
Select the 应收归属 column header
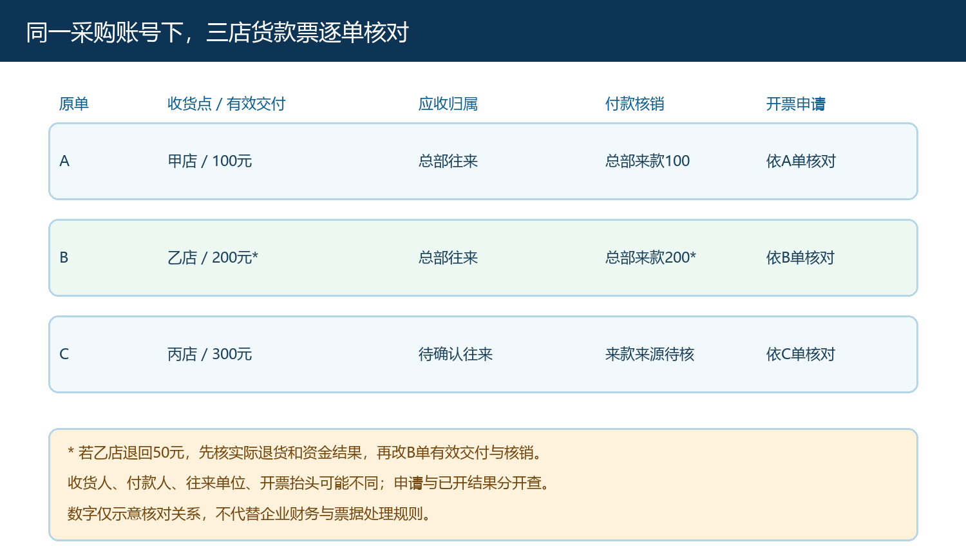tap(448, 104)
